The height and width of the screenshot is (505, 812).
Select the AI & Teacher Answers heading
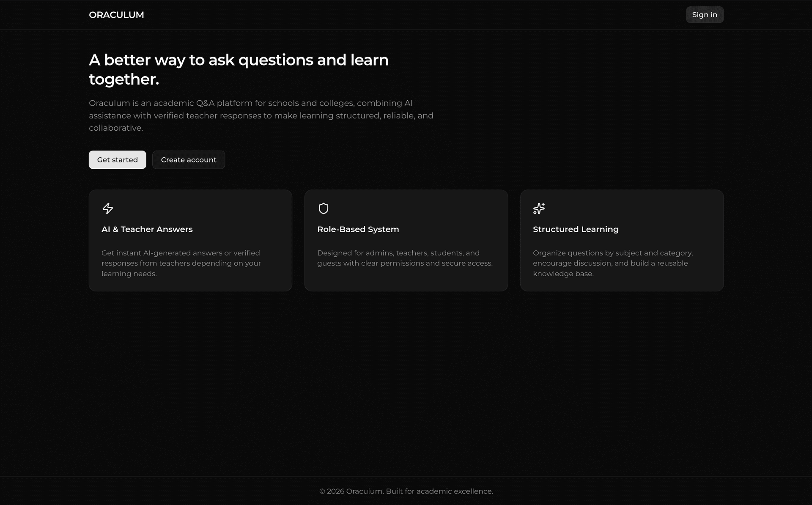pyautogui.click(x=147, y=229)
